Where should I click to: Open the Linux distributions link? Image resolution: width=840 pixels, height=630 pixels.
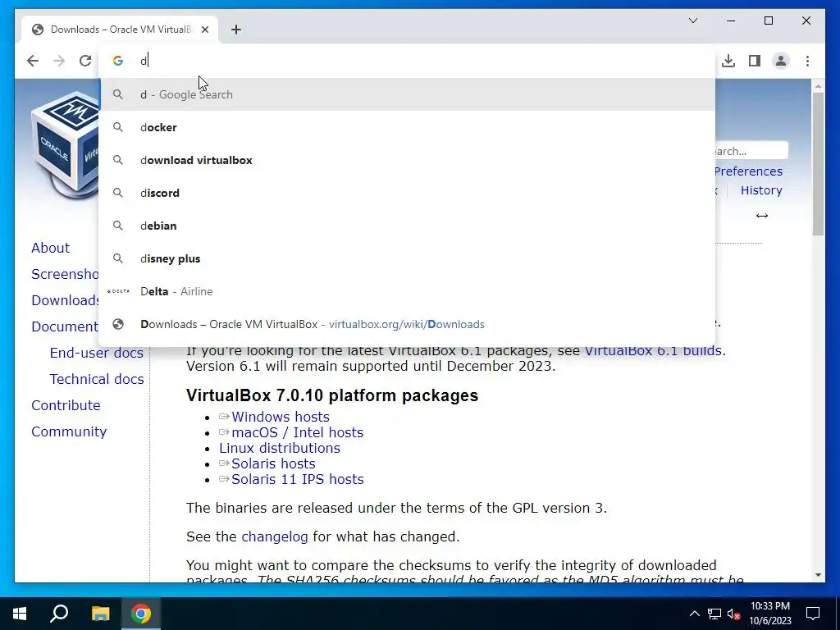click(x=280, y=448)
